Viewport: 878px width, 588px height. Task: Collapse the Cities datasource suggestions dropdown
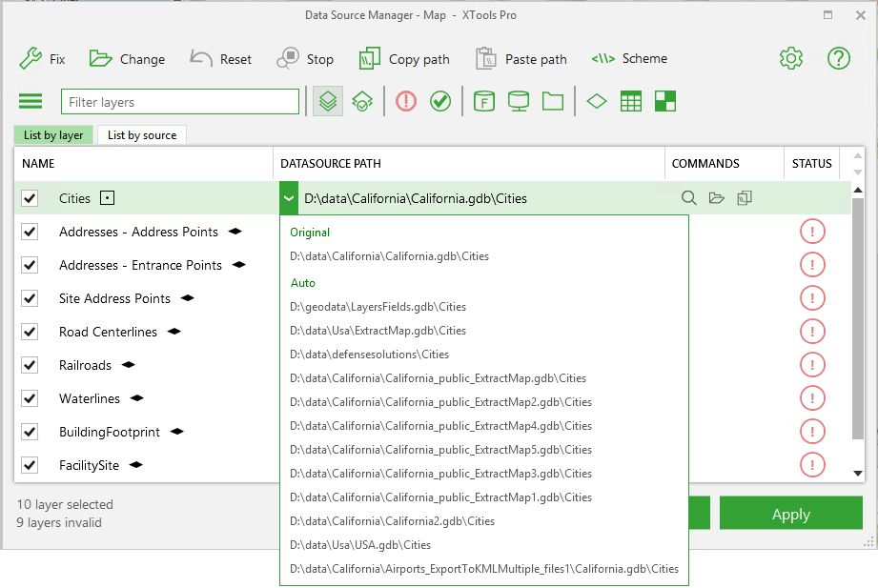289,197
